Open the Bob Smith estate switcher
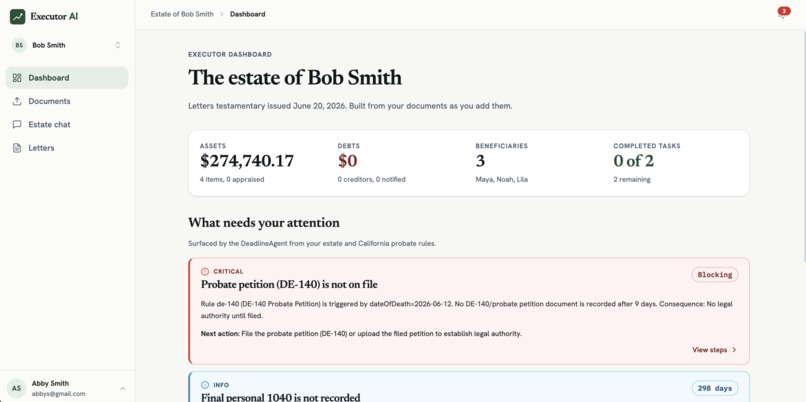 (x=67, y=45)
